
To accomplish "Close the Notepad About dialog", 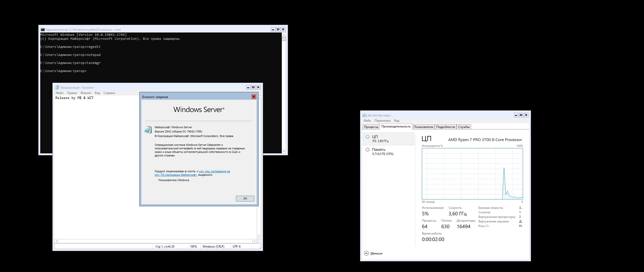I will tap(254, 97).
